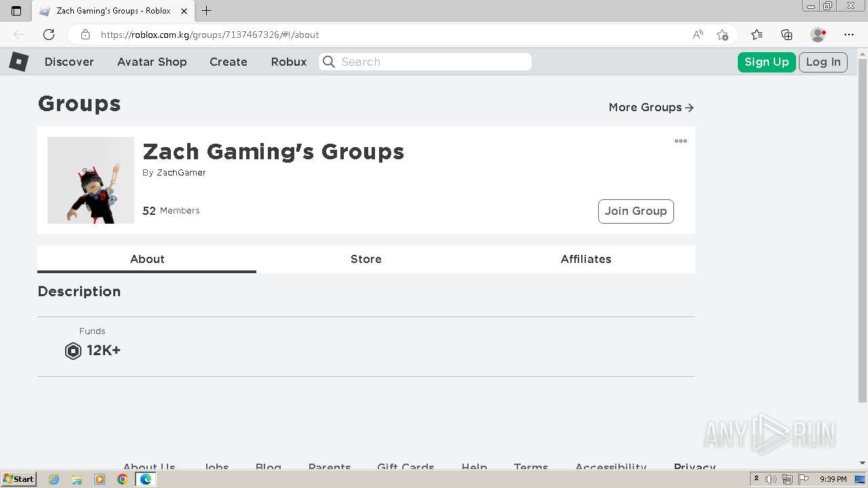Click the Log In button

coord(823,62)
